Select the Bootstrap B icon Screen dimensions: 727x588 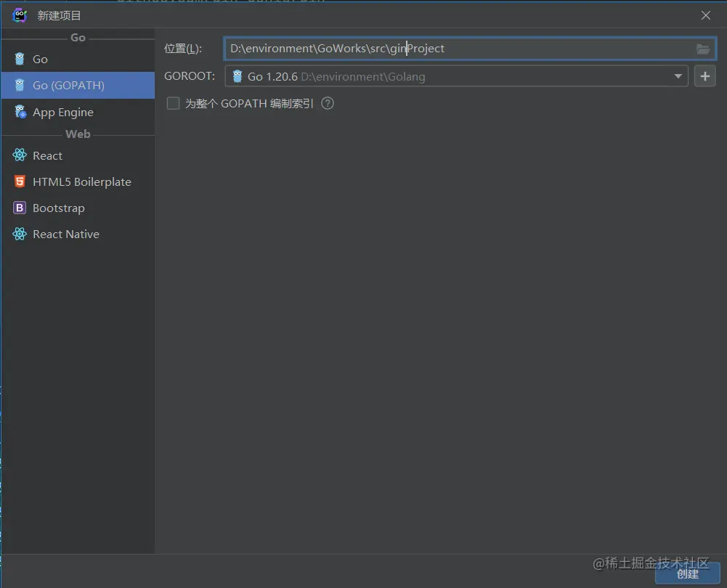(20, 208)
